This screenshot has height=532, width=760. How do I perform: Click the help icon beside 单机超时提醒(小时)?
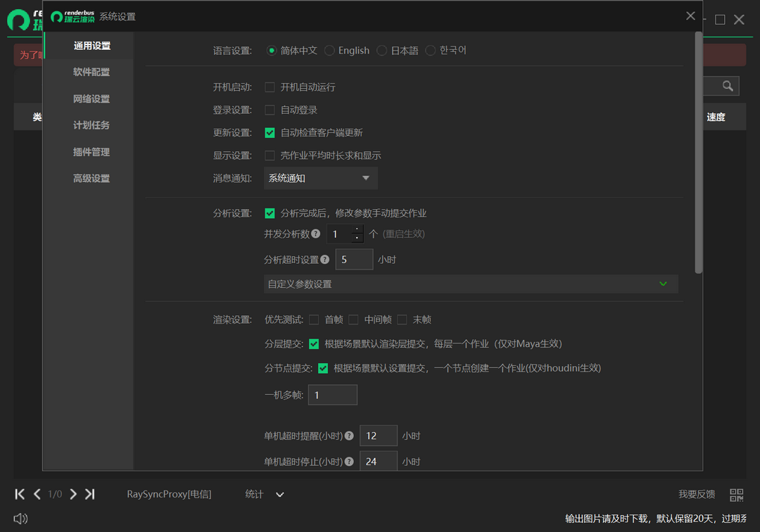(350, 436)
